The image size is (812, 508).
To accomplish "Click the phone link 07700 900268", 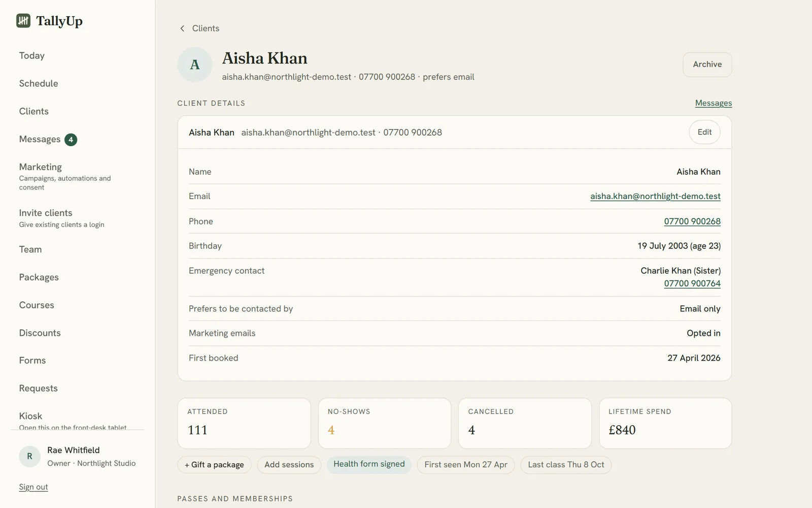I will click(x=692, y=221).
